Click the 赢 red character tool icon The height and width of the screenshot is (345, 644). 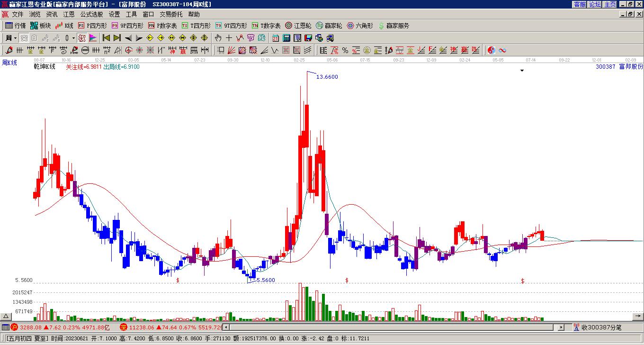tap(183, 50)
